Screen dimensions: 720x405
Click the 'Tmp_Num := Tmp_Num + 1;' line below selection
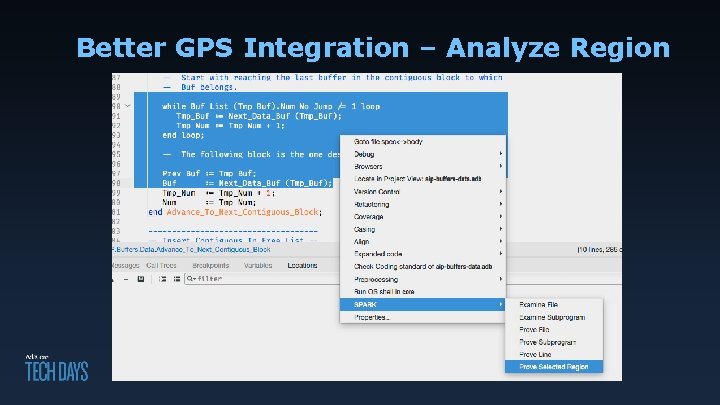coord(219,193)
